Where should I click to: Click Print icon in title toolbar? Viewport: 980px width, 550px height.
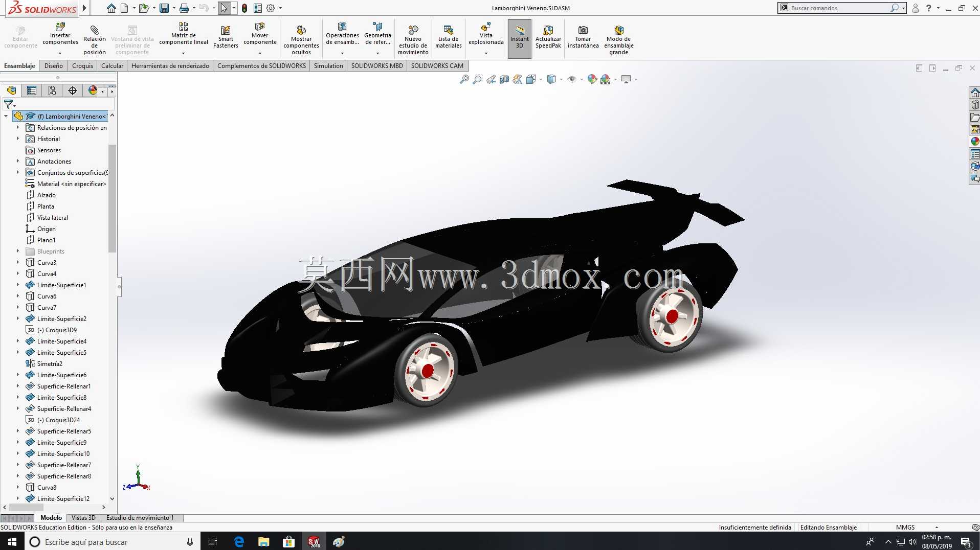[184, 8]
